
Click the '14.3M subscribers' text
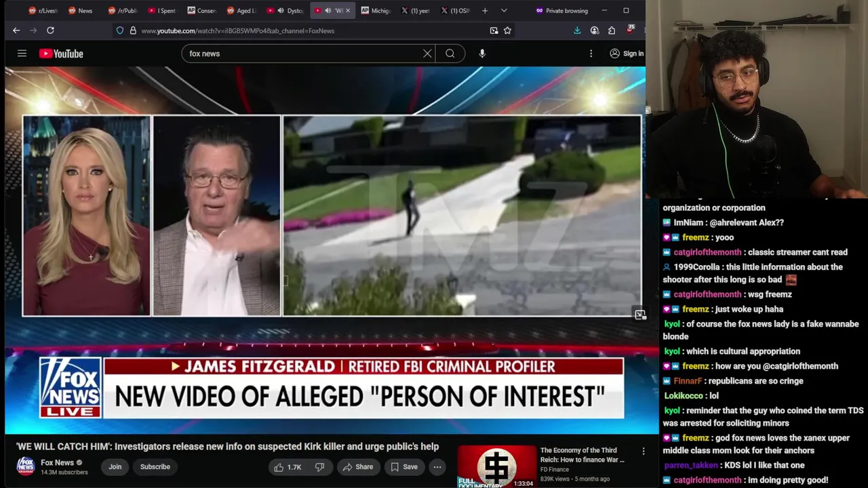tap(64, 472)
